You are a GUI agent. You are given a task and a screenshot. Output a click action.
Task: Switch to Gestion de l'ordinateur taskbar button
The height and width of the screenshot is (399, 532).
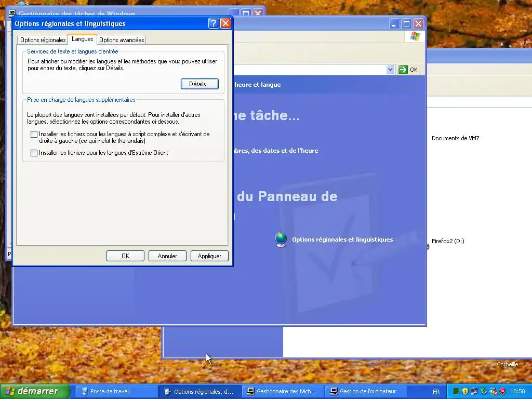pyautogui.click(x=366, y=392)
